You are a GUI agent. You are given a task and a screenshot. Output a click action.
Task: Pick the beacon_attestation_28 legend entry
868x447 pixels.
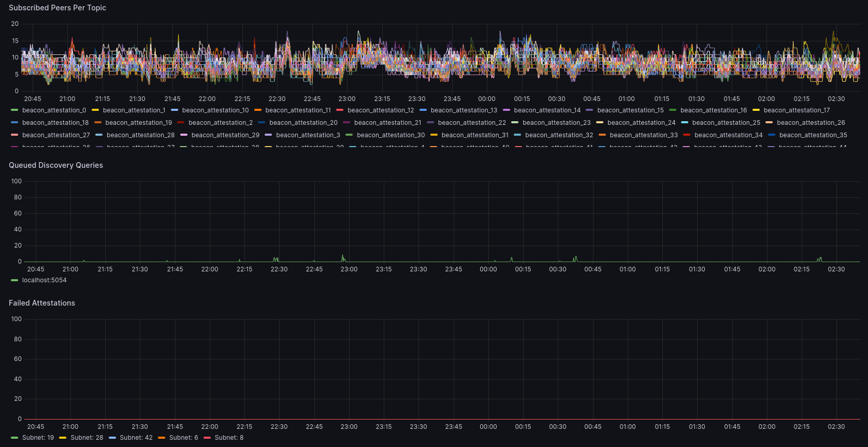140,135
